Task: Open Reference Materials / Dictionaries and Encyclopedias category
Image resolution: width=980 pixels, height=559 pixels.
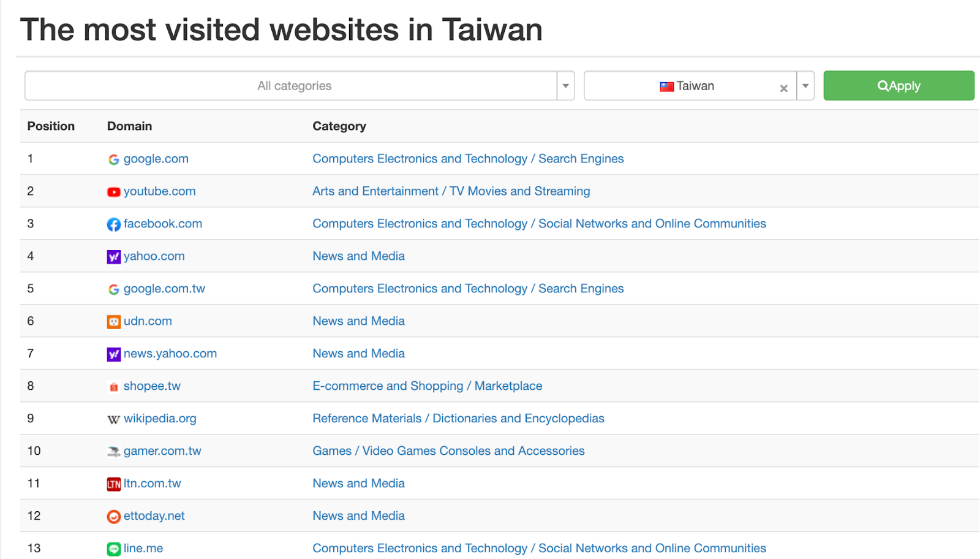Action: pos(458,419)
